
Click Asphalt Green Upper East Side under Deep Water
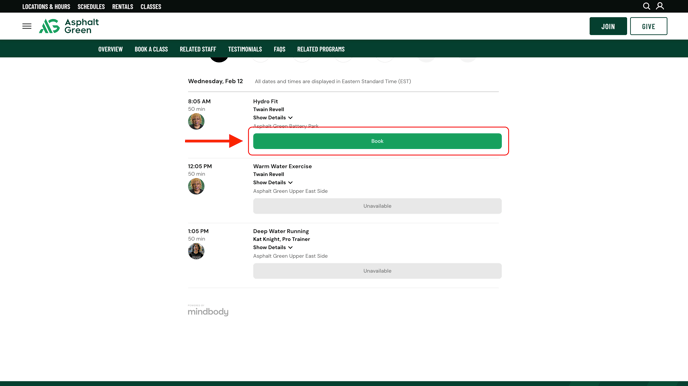point(290,256)
